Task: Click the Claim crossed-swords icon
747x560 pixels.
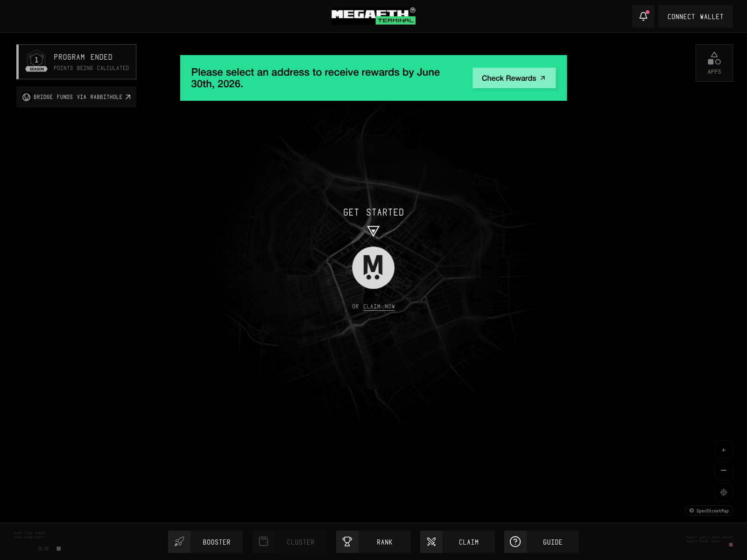Action: click(x=431, y=542)
